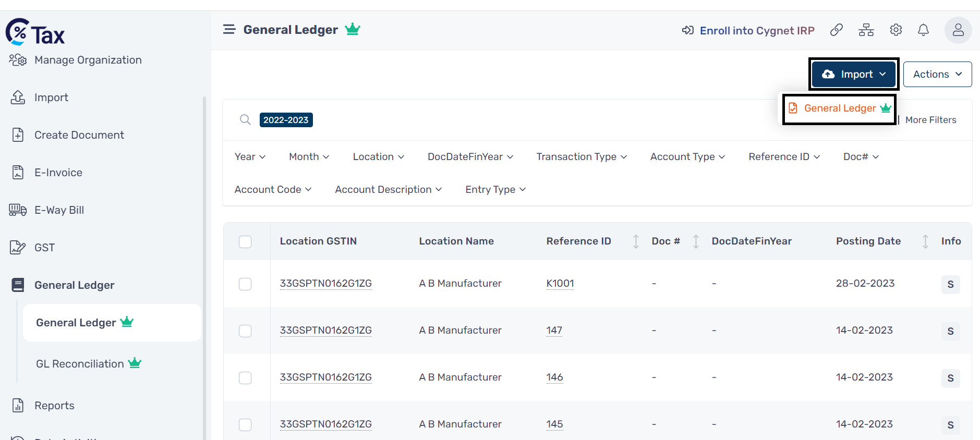Click the S info badge for row 145
980x440 pixels.
(x=950, y=425)
